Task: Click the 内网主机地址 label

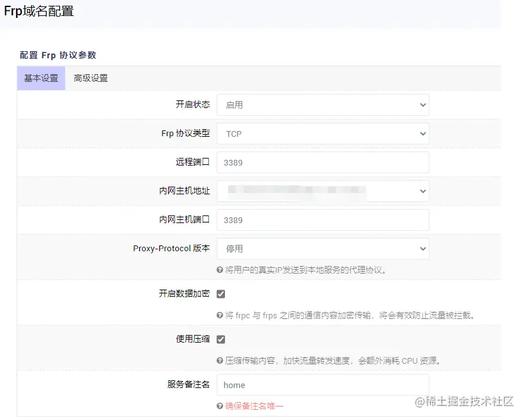Action: click(x=185, y=191)
